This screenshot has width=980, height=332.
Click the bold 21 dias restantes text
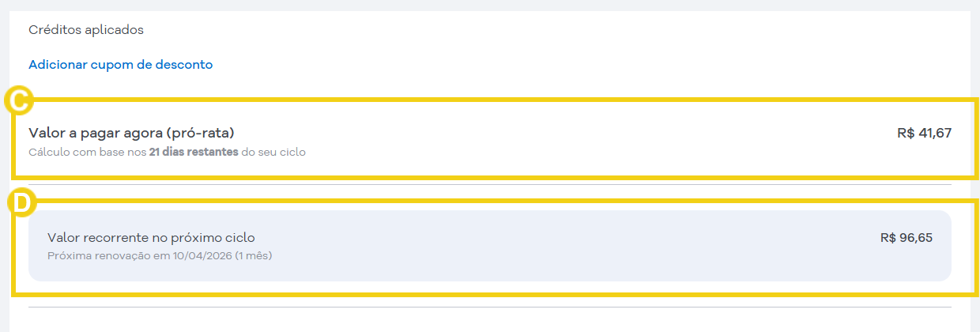pos(194,152)
